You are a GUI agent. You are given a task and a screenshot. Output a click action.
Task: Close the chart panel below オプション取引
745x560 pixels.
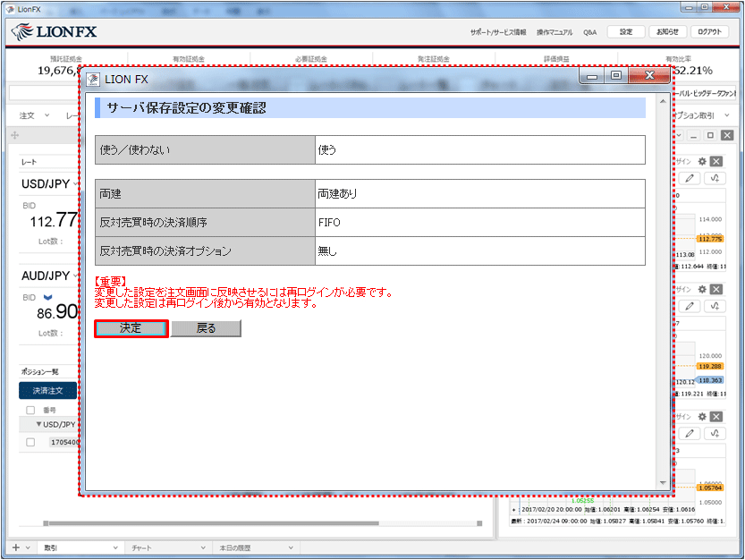point(727,135)
